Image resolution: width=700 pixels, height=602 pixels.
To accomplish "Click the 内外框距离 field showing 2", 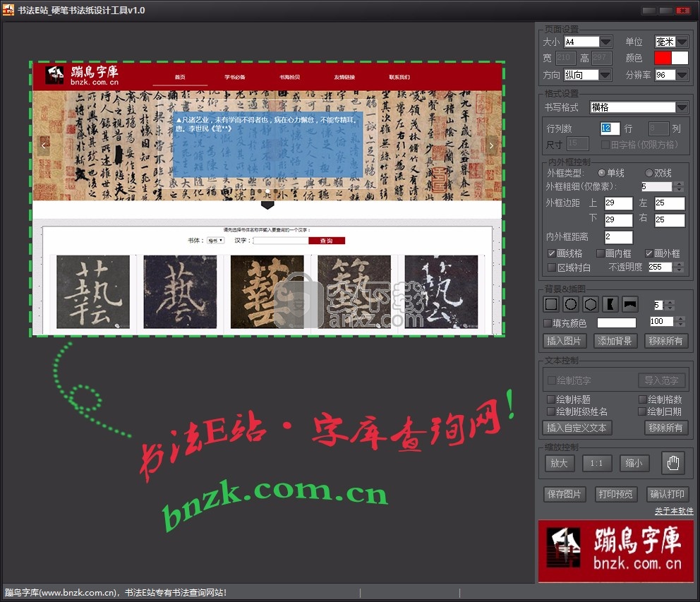I will tap(618, 236).
